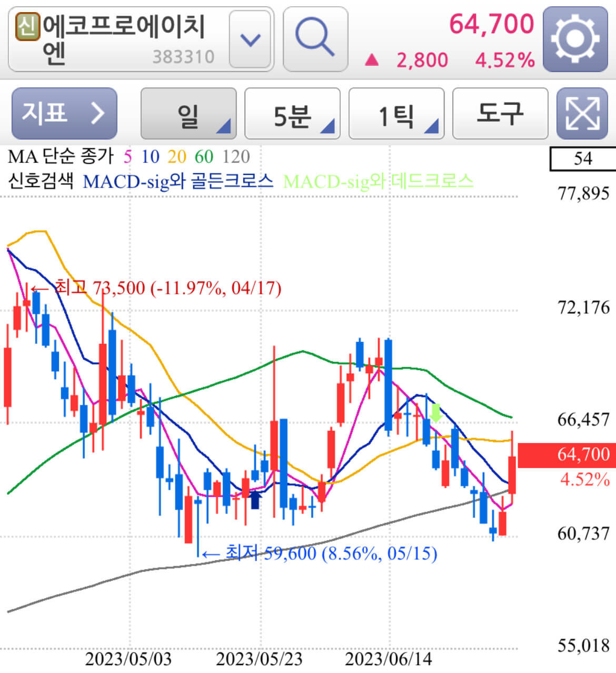Image resolution: width=616 pixels, height=673 pixels.
Task: Click the navy golden cross signal arrow
Action: (x=255, y=499)
